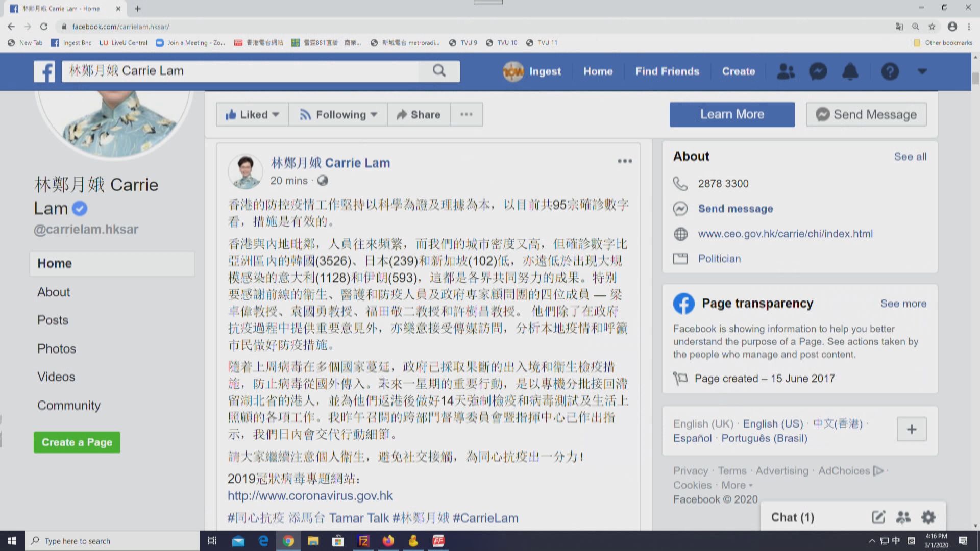
Task: Open the Videos section in the sidebar
Action: (56, 377)
